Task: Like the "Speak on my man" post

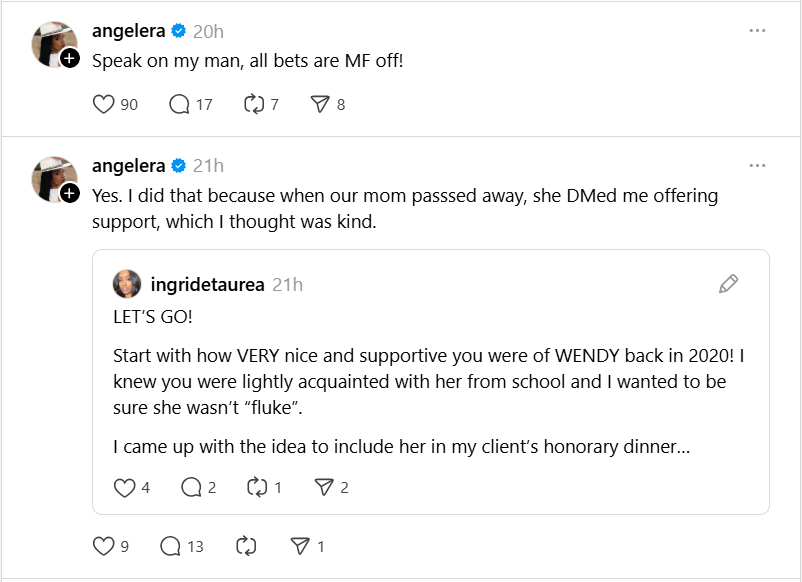Action: point(104,104)
